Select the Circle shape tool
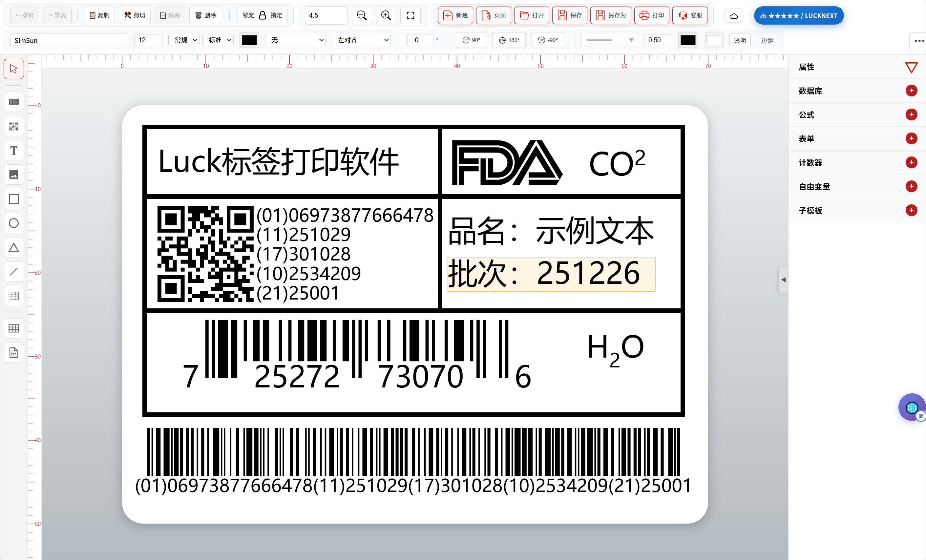This screenshot has width=926, height=560. pos(14,223)
